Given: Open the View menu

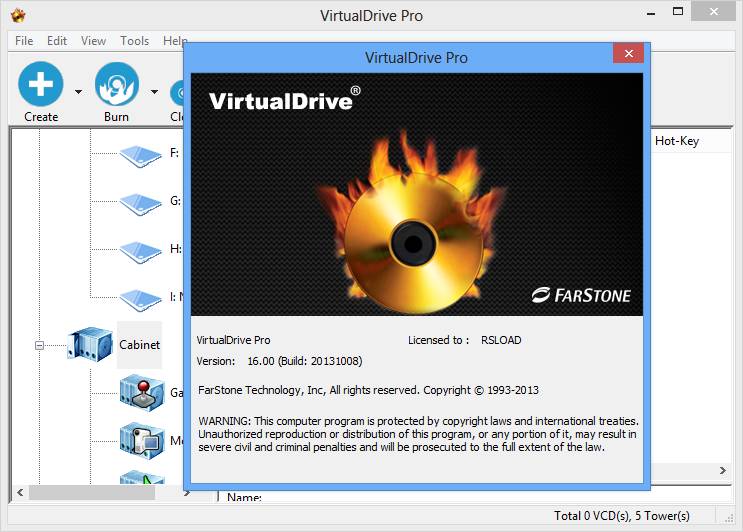Looking at the screenshot, I should click(x=93, y=41).
